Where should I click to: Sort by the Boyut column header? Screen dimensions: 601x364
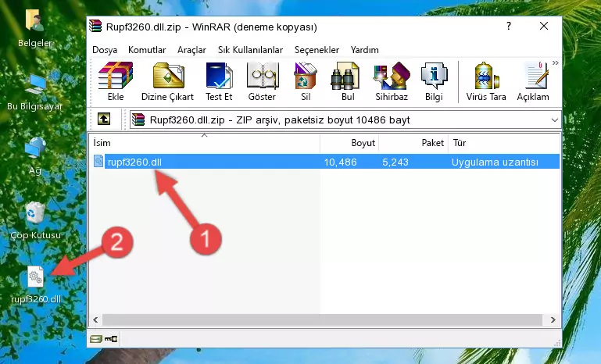pos(349,143)
